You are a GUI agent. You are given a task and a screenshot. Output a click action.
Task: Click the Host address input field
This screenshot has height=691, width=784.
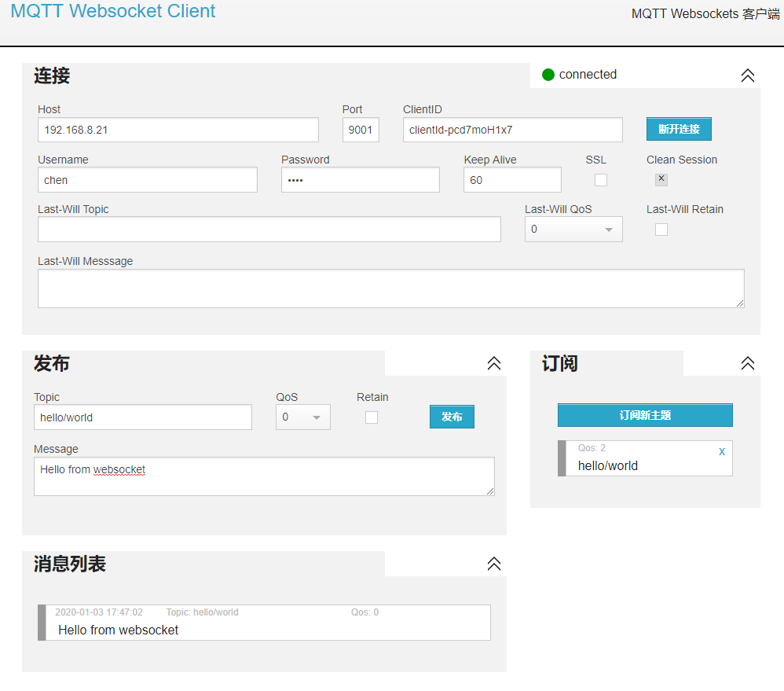tap(178, 129)
